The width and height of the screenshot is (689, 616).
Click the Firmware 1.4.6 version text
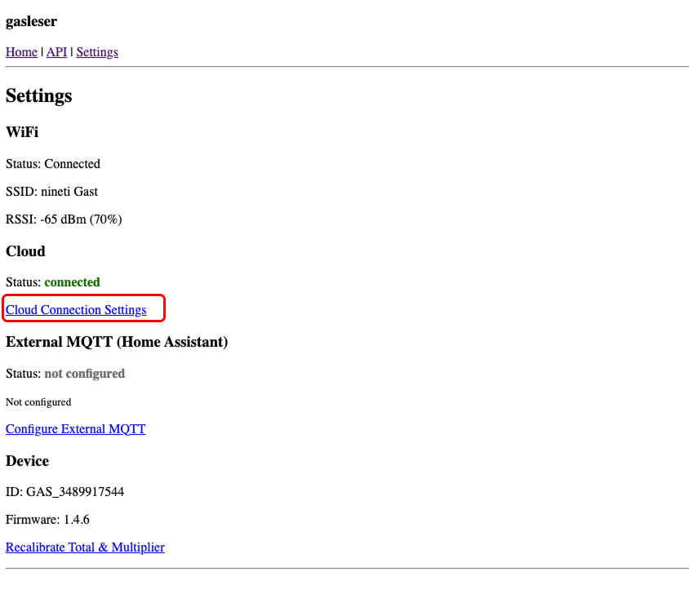click(x=47, y=519)
